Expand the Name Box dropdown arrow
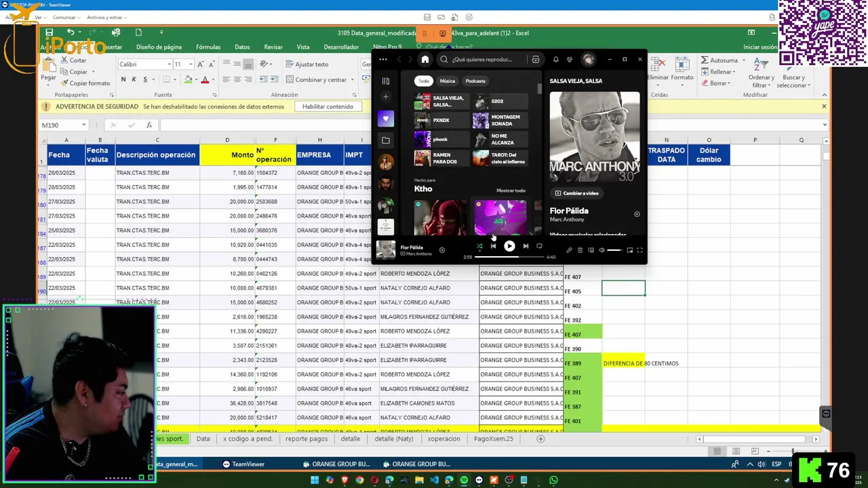The width and height of the screenshot is (868, 488). point(84,125)
